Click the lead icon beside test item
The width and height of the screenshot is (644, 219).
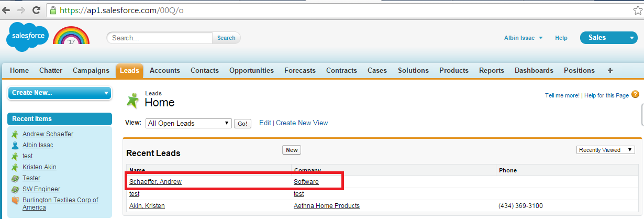coord(15,156)
